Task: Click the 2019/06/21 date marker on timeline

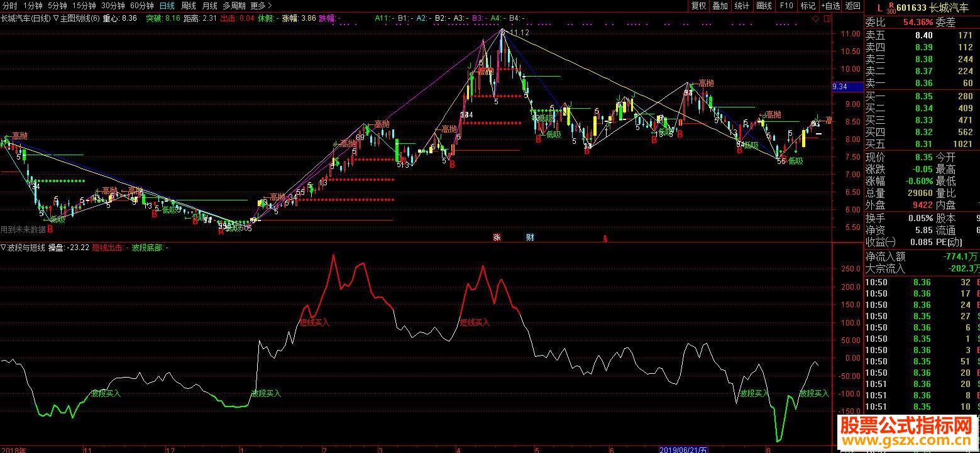Action: click(x=683, y=450)
